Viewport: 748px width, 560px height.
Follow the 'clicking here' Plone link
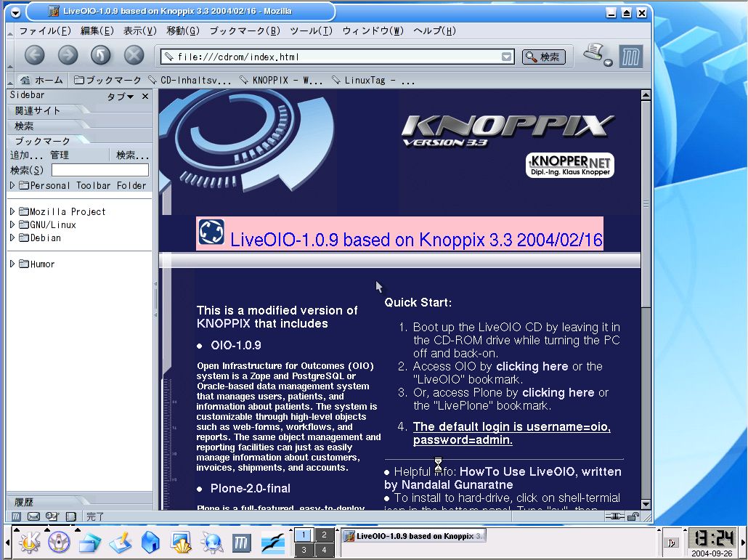558,392
